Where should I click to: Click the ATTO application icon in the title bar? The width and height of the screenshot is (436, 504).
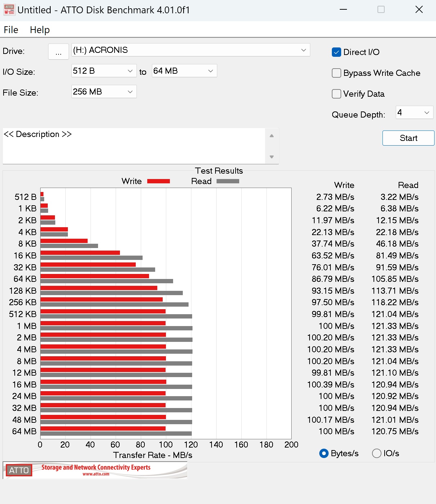coord(9,9)
